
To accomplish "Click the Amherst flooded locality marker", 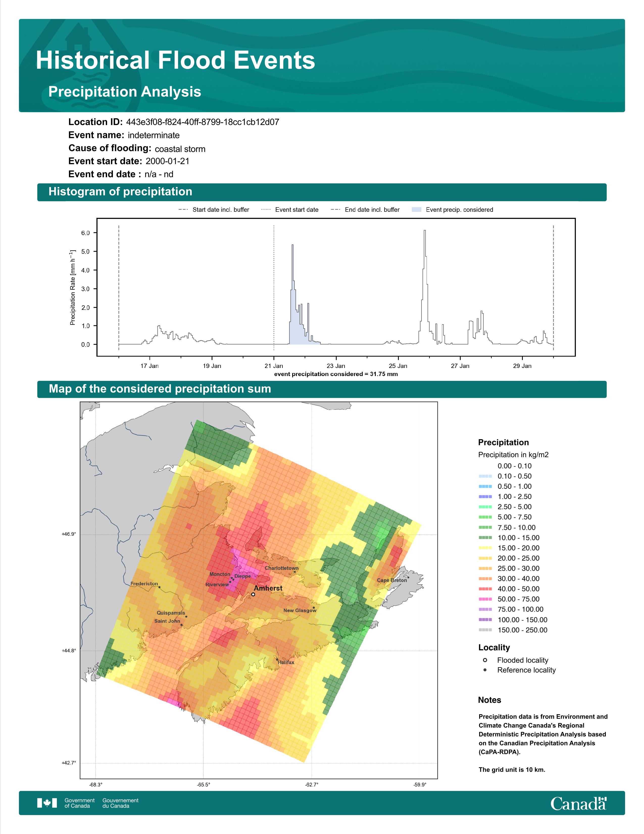I will click(253, 594).
